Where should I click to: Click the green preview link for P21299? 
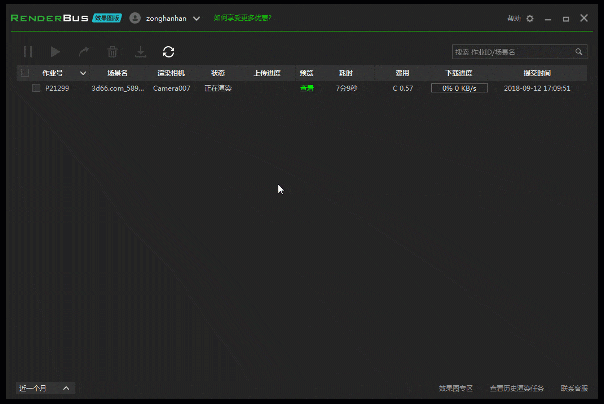coord(307,88)
